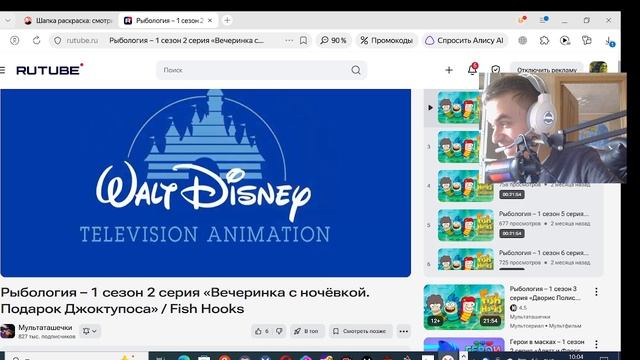
Task: Click the taskbar clock showing 10:04
Action: point(576,357)
